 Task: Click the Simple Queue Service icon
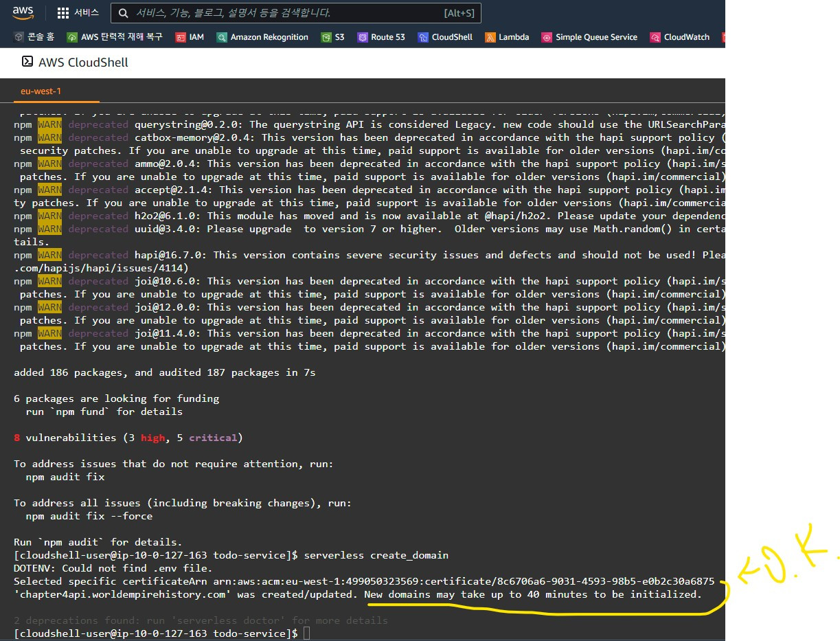tap(547, 37)
